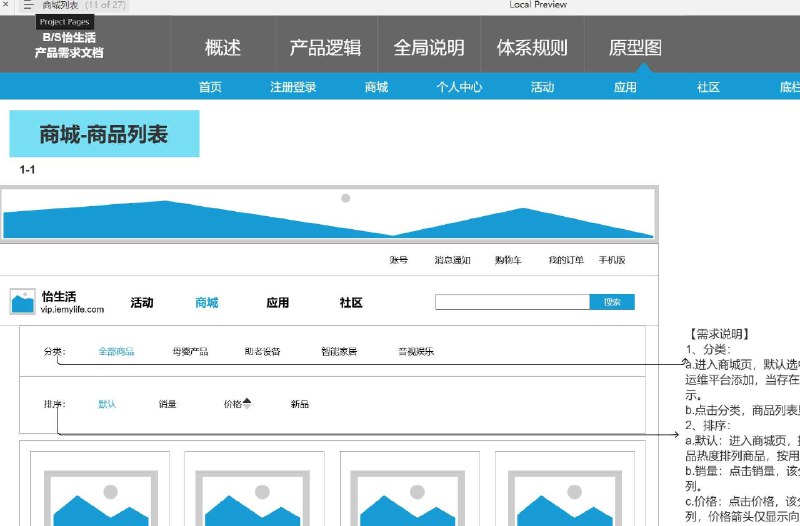Open the 产品逻辑 tab
The width and height of the screenshot is (800, 526).
tap(325, 47)
